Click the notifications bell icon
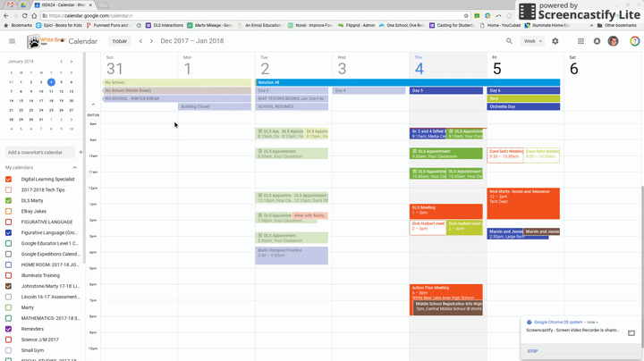This screenshot has width=644, height=361. 597,41
